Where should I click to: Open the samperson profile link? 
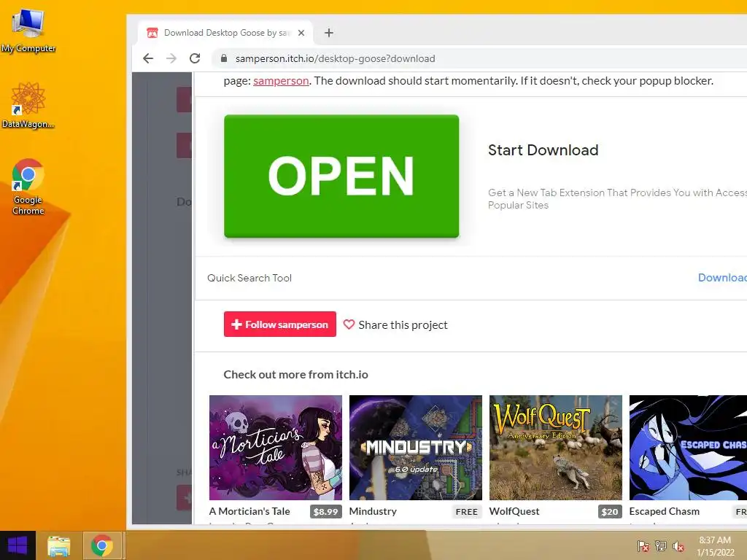click(x=281, y=81)
